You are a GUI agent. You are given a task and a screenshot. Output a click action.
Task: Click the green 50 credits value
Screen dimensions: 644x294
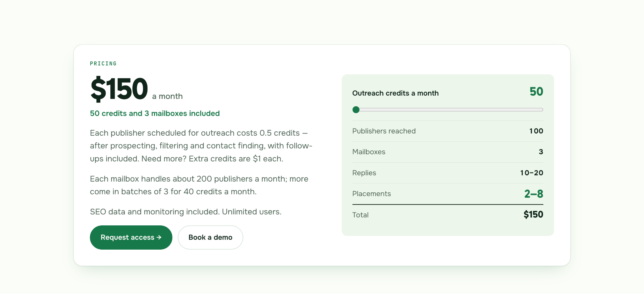click(536, 92)
